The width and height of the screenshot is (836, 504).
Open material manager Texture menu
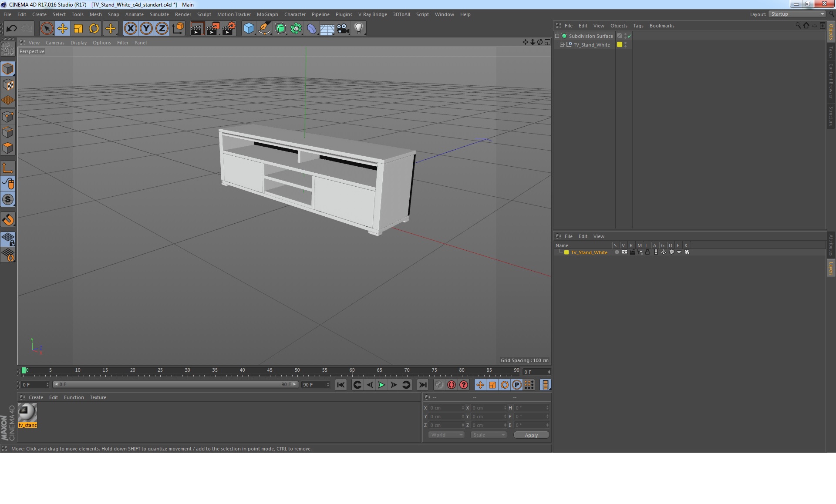[x=98, y=397]
